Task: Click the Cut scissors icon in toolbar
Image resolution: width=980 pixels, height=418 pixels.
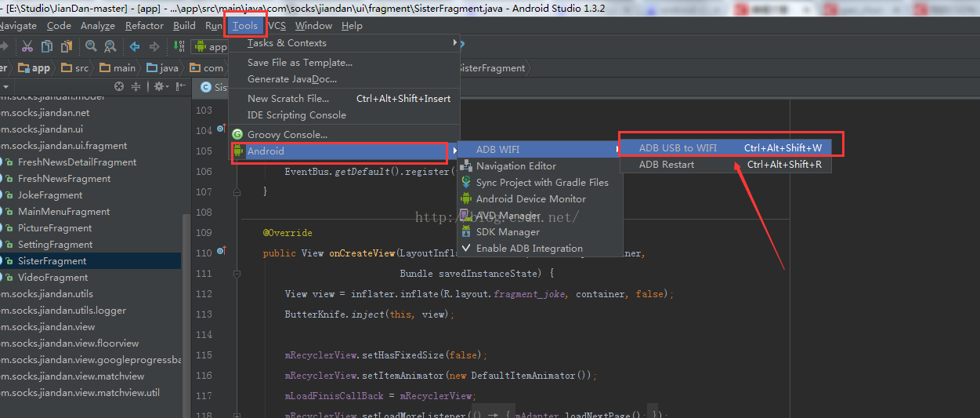Action: (x=27, y=46)
